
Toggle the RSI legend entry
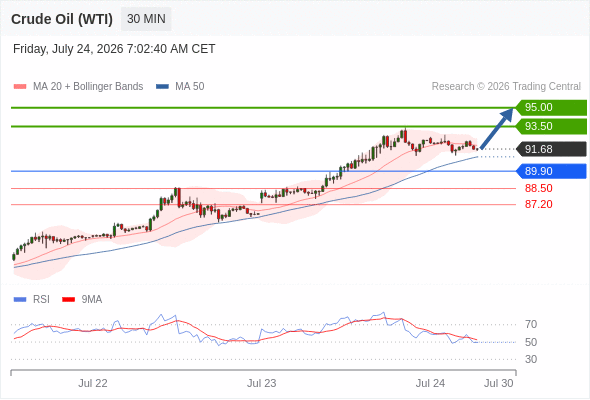[x=41, y=300]
